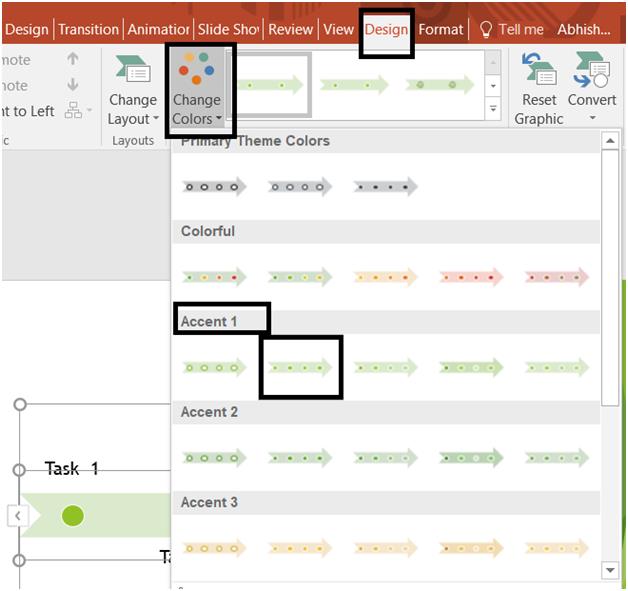Click the color gallery scrollbar thumb
This screenshot has width=628, height=591.
(x=610, y=278)
